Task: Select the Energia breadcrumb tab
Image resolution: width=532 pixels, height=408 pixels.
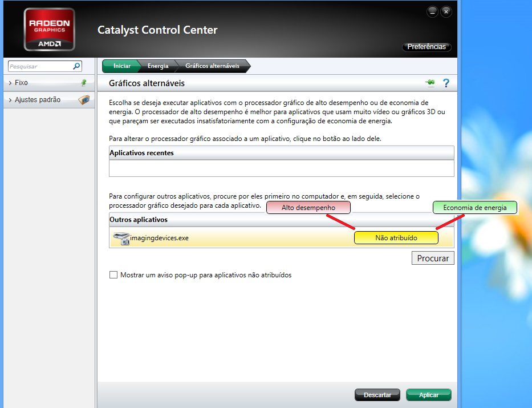Action: point(158,66)
